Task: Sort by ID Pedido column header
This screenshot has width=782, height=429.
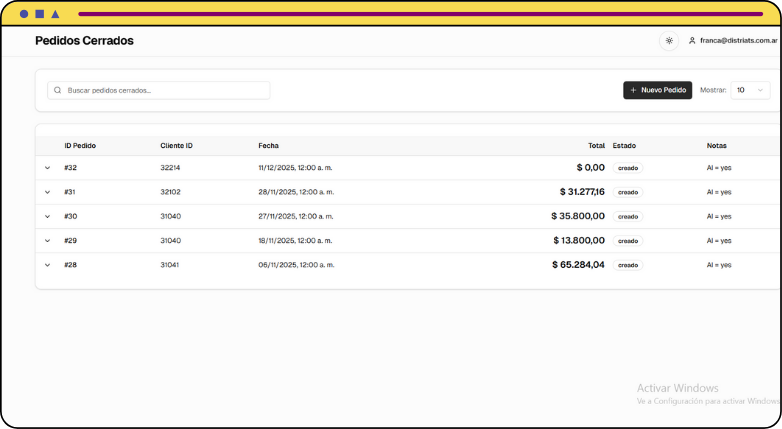Action: 80,146
